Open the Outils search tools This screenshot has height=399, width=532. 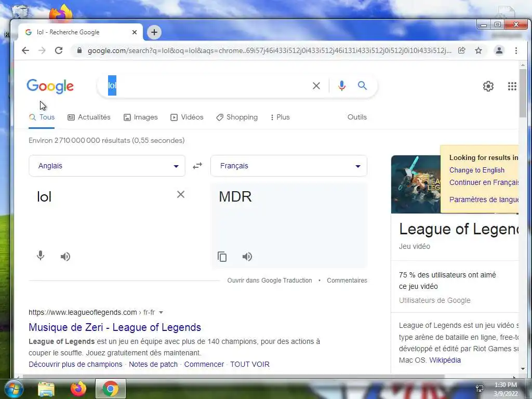click(357, 117)
